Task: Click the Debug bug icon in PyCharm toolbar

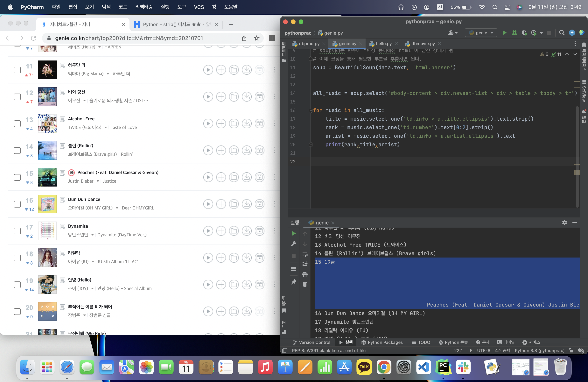Action: pos(514,33)
